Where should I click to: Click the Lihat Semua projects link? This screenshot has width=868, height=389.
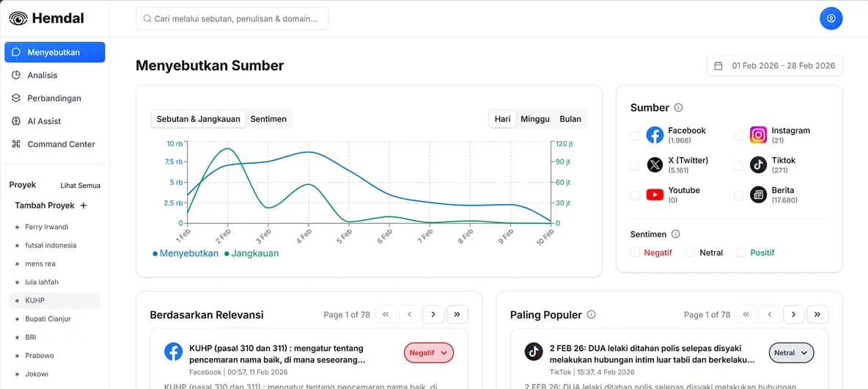coord(80,186)
